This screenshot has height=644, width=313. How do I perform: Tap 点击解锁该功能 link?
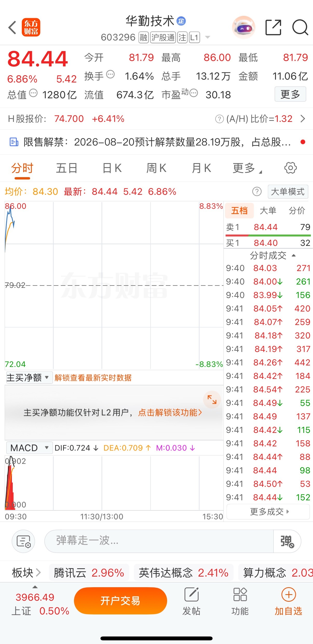point(170,412)
